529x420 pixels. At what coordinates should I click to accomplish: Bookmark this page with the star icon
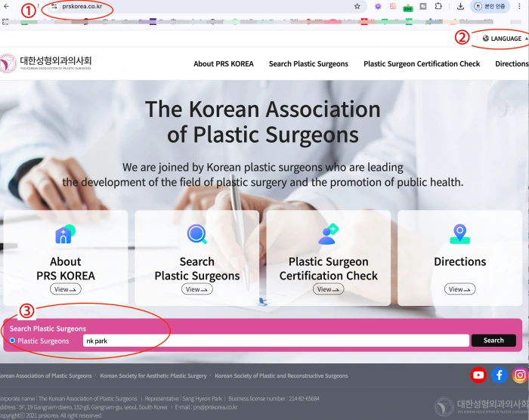[x=357, y=6]
